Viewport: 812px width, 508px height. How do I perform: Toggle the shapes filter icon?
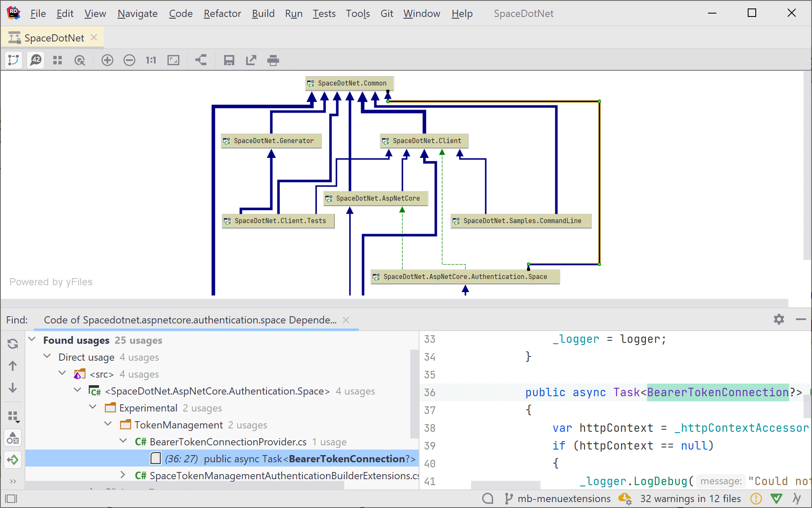pyautogui.click(x=13, y=438)
